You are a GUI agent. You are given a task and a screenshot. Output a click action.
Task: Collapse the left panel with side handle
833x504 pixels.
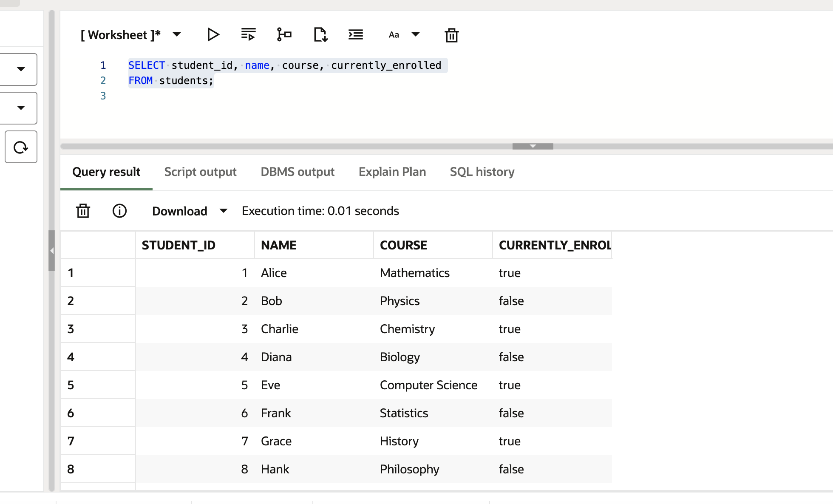pos(52,251)
